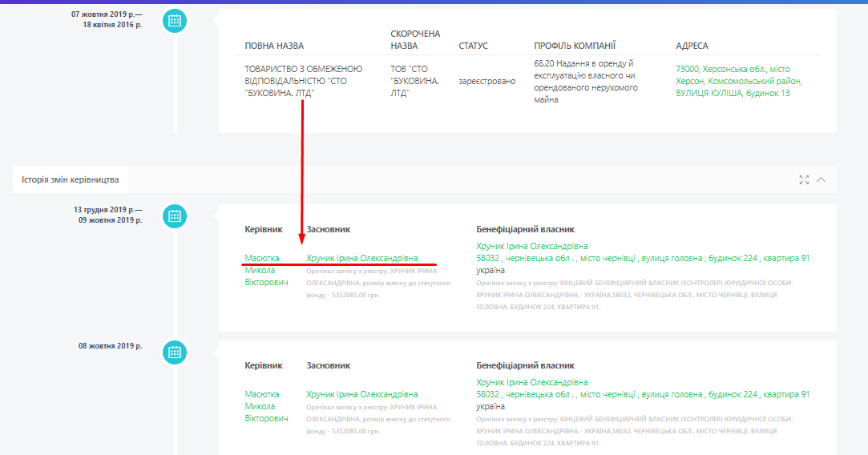Open founder Хруник link in 08 жовтня entry

[x=361, y=394]
